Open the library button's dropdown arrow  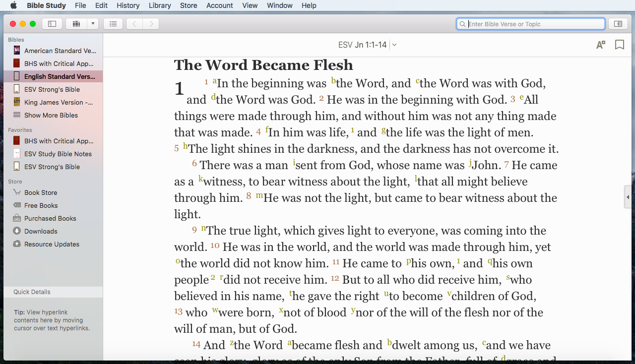coord(93,24)
